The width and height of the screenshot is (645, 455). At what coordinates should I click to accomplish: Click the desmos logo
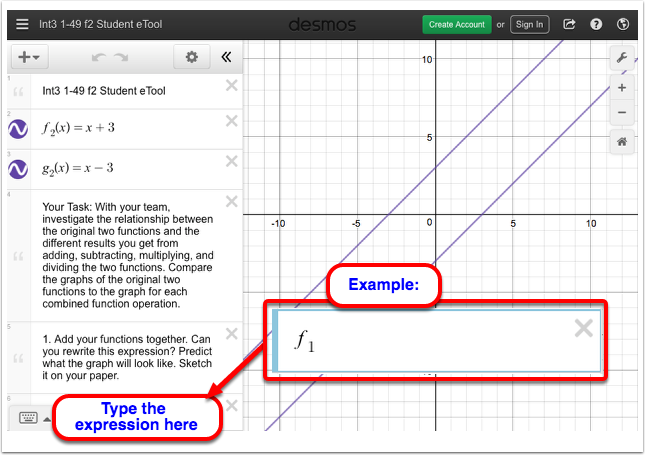click(x=322, y=25)
